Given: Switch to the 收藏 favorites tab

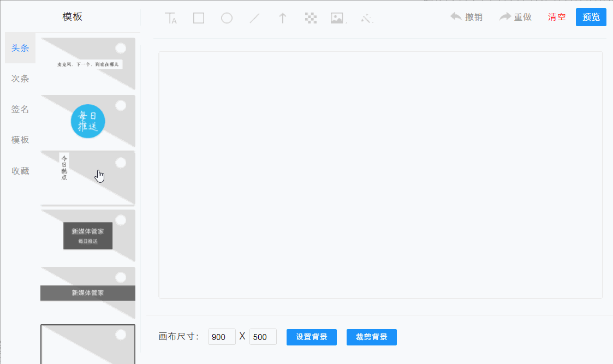Looking at the screenshot, I should tap(20, 170).
